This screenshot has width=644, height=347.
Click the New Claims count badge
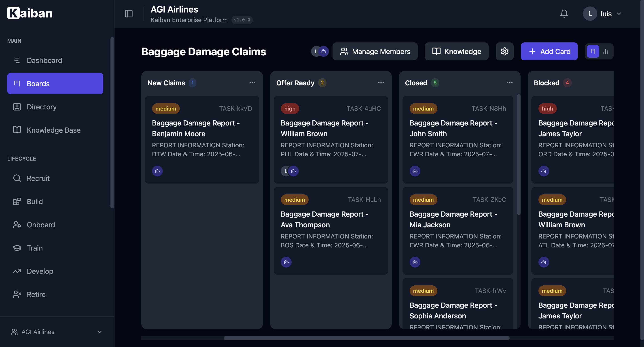point(192,83)
